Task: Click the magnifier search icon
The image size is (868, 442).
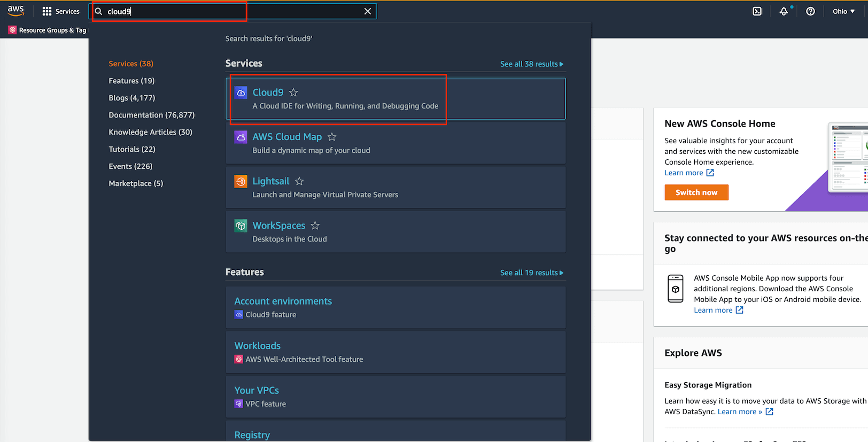Action: point(98,11)
